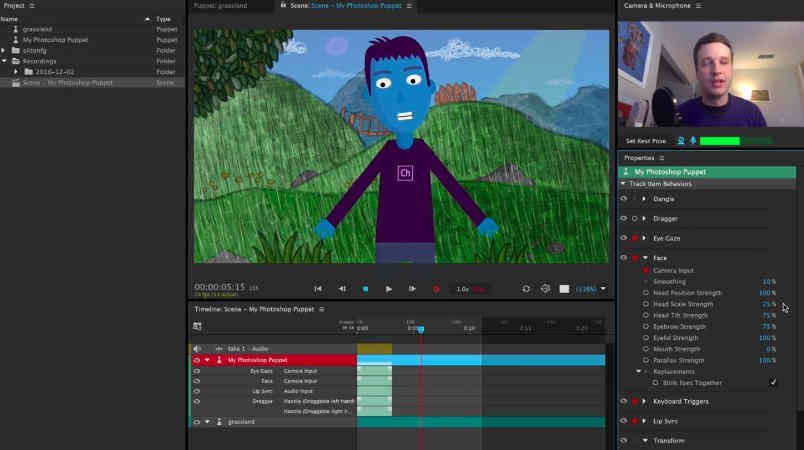804x450 pixels.
Task: Click the white background square icon
Action: [564, 289]
